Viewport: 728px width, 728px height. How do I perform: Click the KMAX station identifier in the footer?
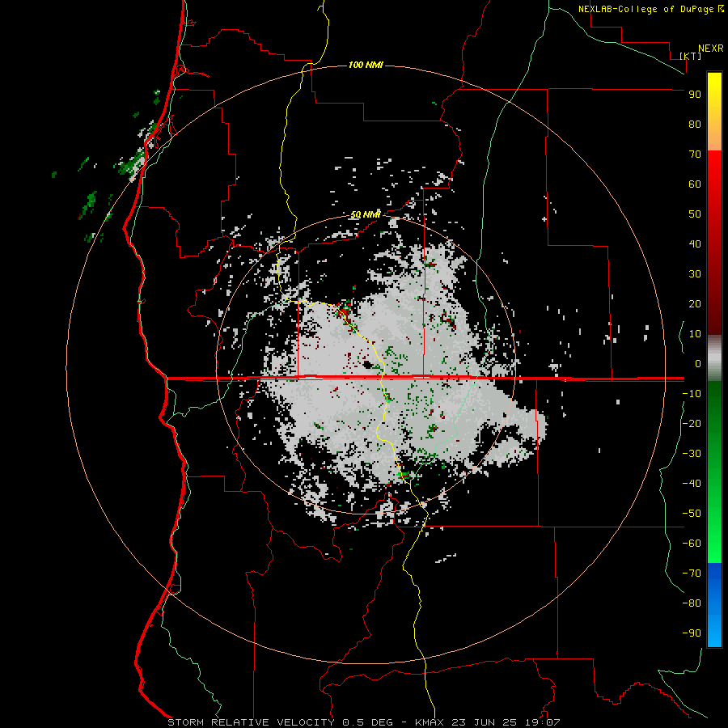pos(430,722)
